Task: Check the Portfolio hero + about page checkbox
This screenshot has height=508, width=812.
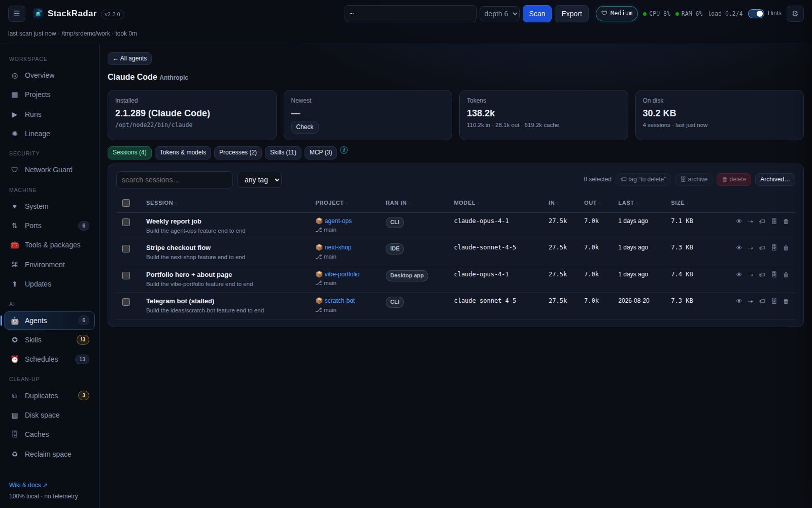Action: pos(126,275)
